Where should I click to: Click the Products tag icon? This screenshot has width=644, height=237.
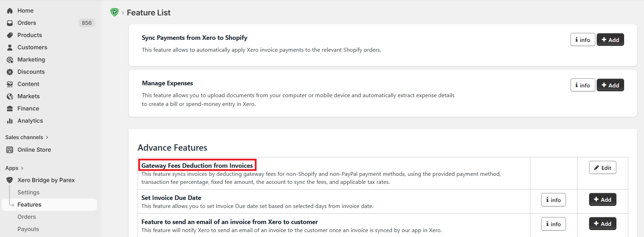[x=10, y=35]
